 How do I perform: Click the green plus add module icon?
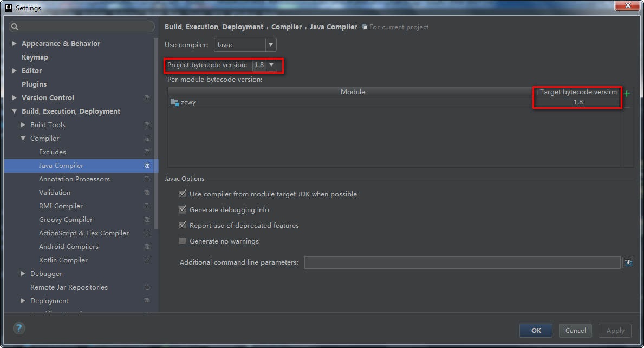click(x=627, y=94)
